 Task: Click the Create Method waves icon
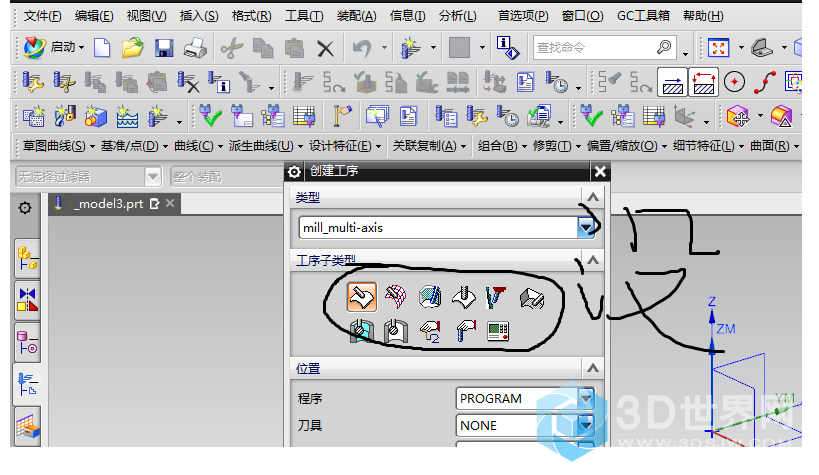pos(127,117)
